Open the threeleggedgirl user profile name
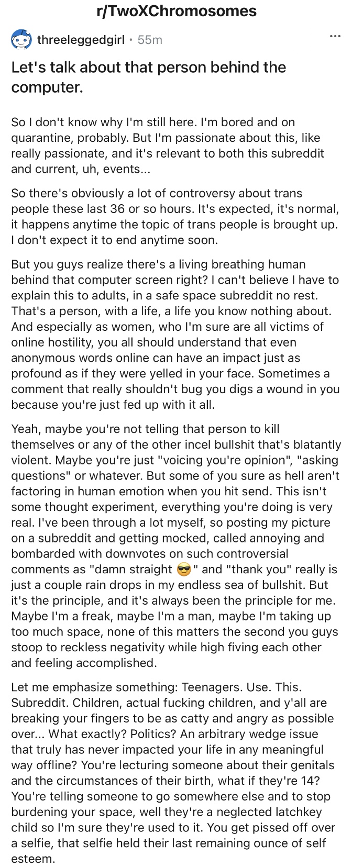Screen dimensions: 352x868 coord(81,40)
